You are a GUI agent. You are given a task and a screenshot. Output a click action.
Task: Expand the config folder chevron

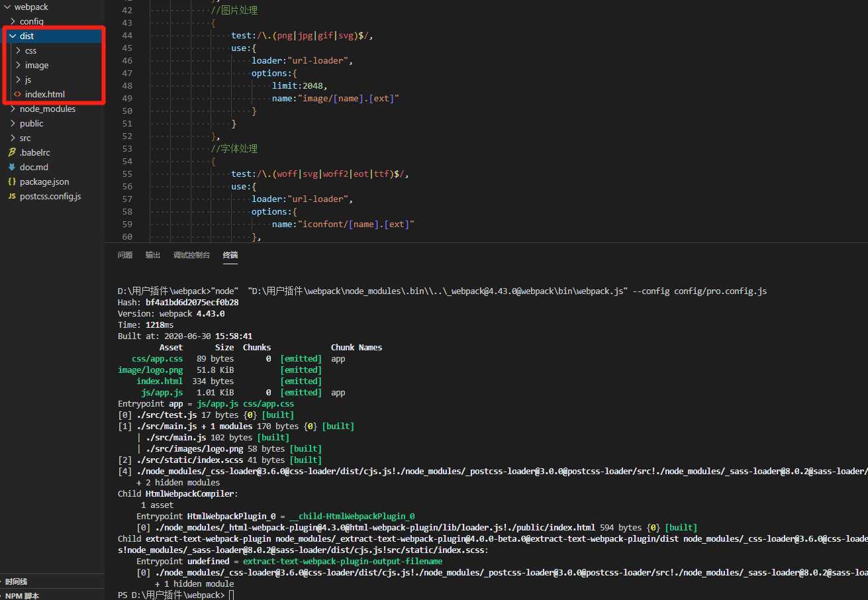(13, 21)
